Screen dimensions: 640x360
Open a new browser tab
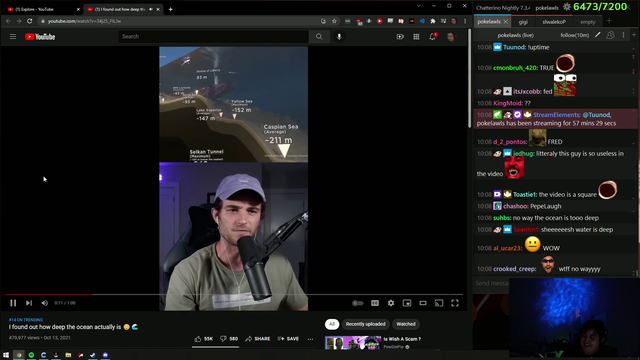click(171, 9)
